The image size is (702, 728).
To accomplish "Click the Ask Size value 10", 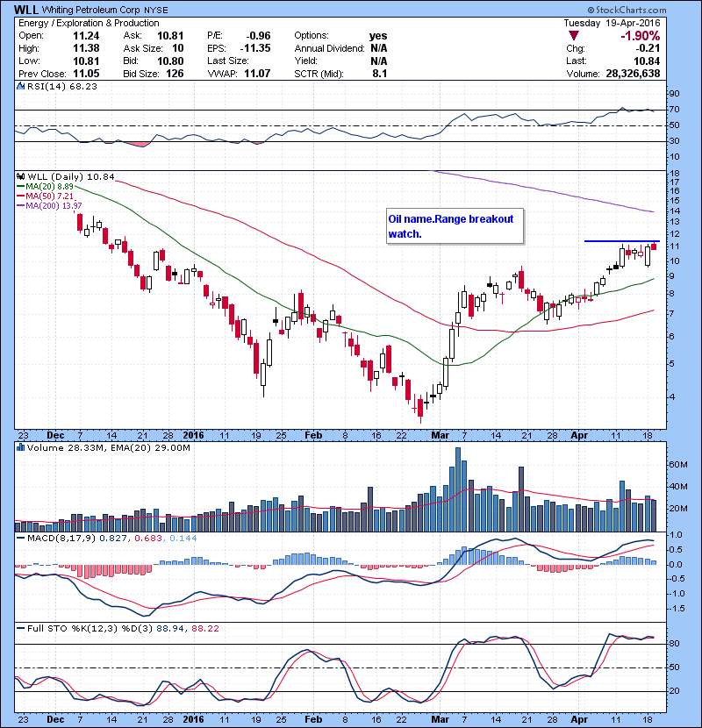I will point(178,48).
